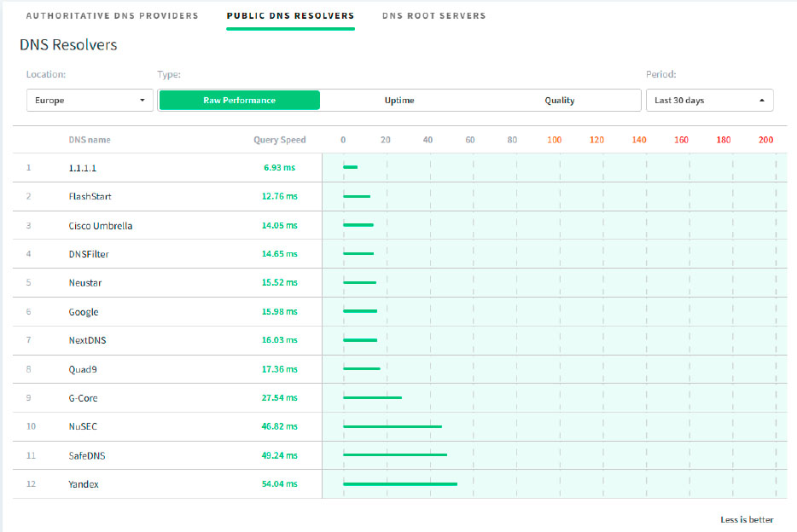
Task: Click the 6.93 ms query speed value
Action: coord(280,167)
